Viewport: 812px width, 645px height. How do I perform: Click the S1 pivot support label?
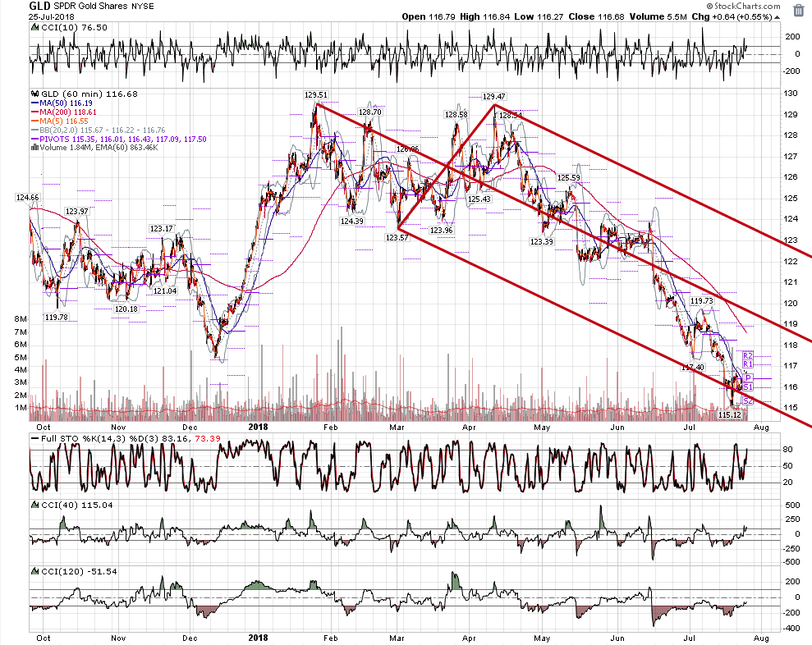(x=748, y=387)
